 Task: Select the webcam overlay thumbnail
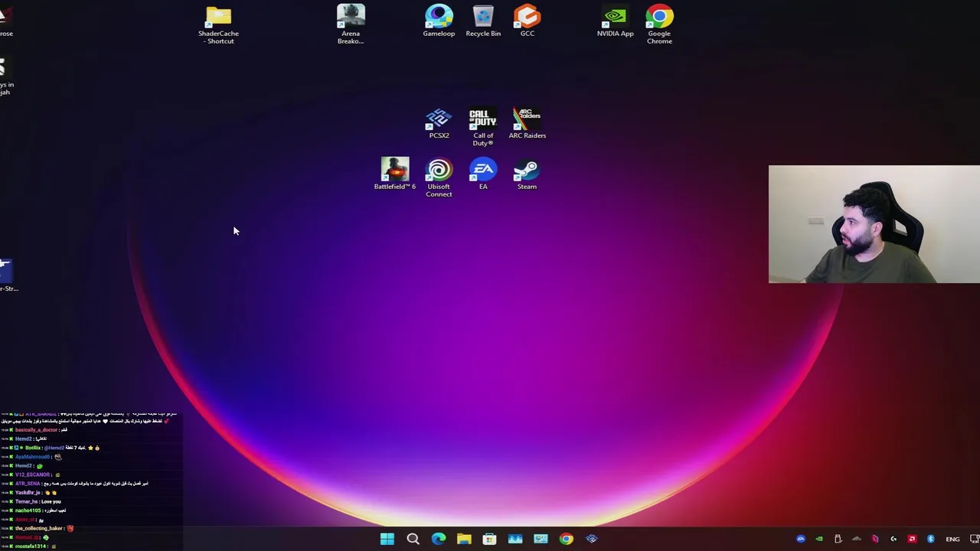pyautogui.click(x=874, y=224)
